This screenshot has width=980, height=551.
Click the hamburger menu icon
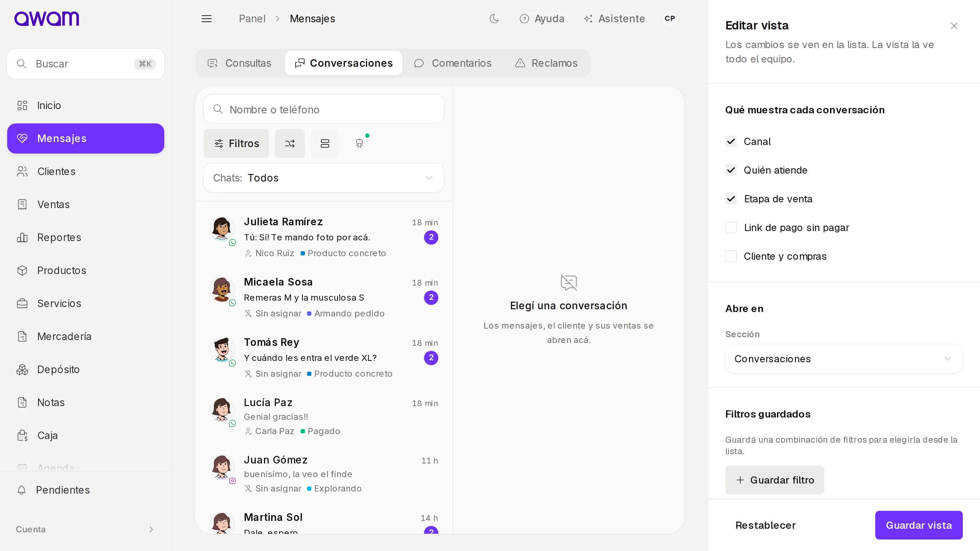click(x=207, y=19)
